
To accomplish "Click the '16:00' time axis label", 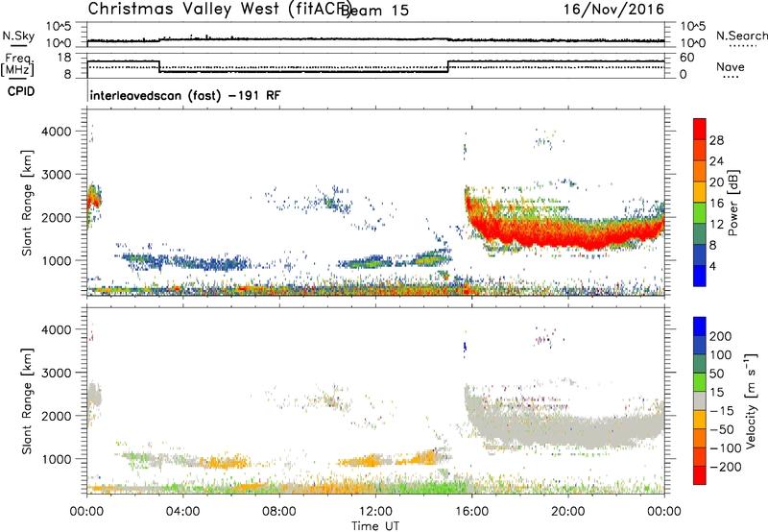I will point(471,512).
